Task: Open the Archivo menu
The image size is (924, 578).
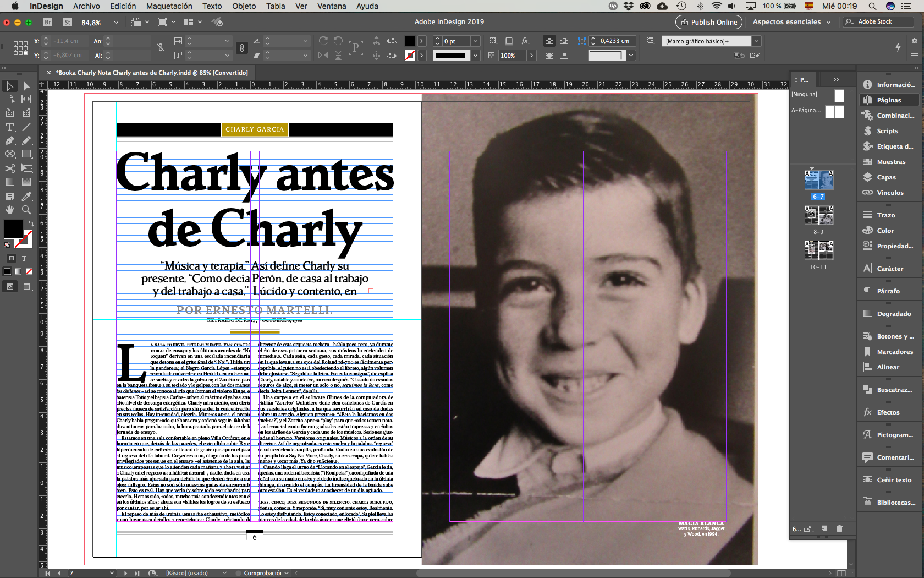Action: [x=86, y=6]
